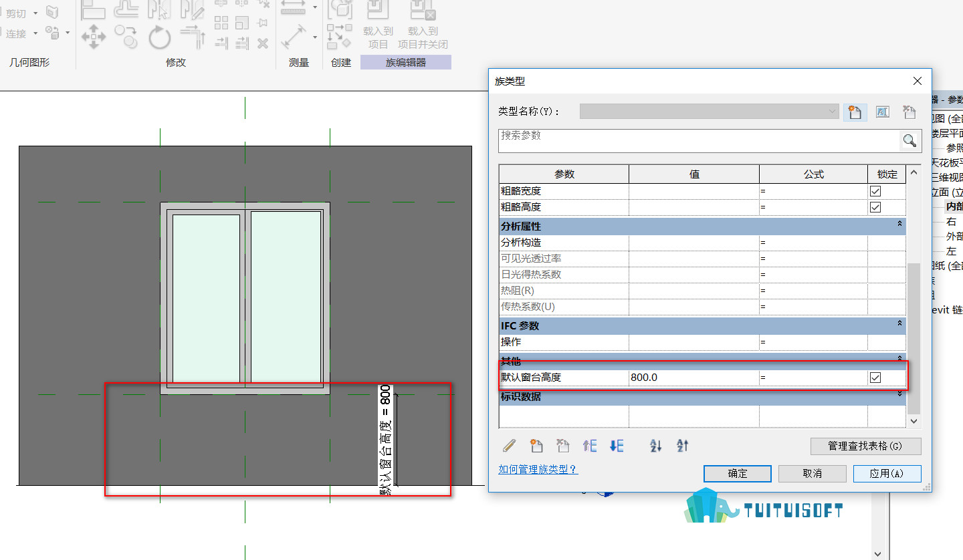Click the Array tool icon in ribbon

click(221, 23)
